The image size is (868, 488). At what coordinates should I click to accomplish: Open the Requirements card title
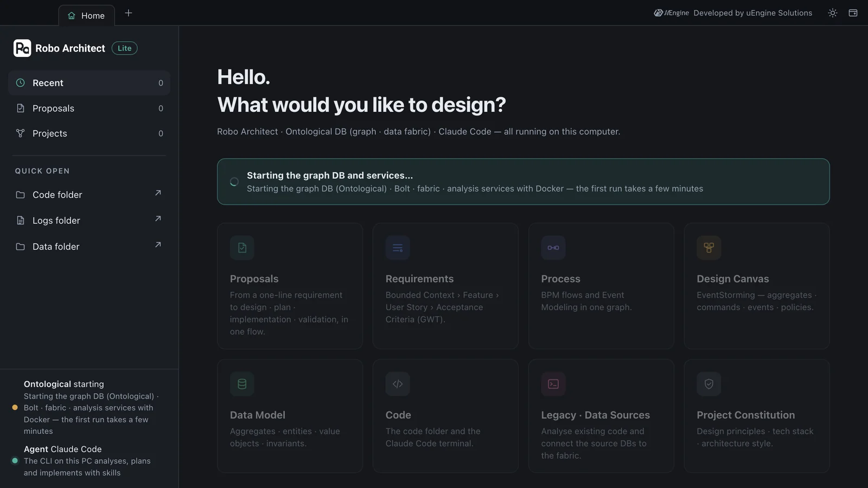(419, 279)
